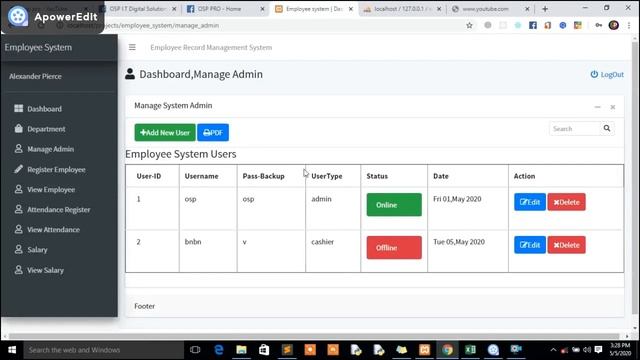Click the Offline status button
Screen dimensions: 640x360
point(394,247)
